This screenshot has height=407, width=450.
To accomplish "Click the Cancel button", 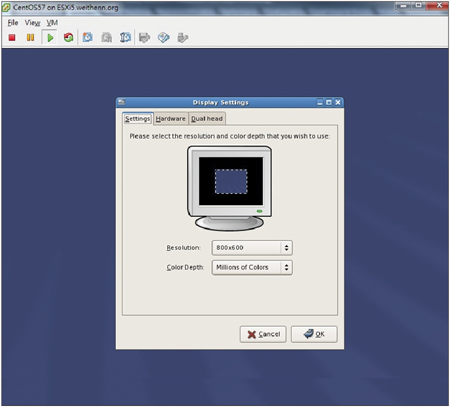I will [263, 334].
